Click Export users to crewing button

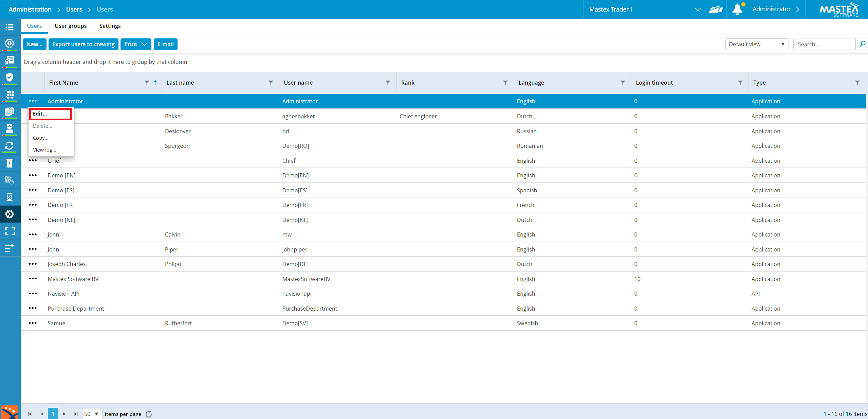point(84,44)
